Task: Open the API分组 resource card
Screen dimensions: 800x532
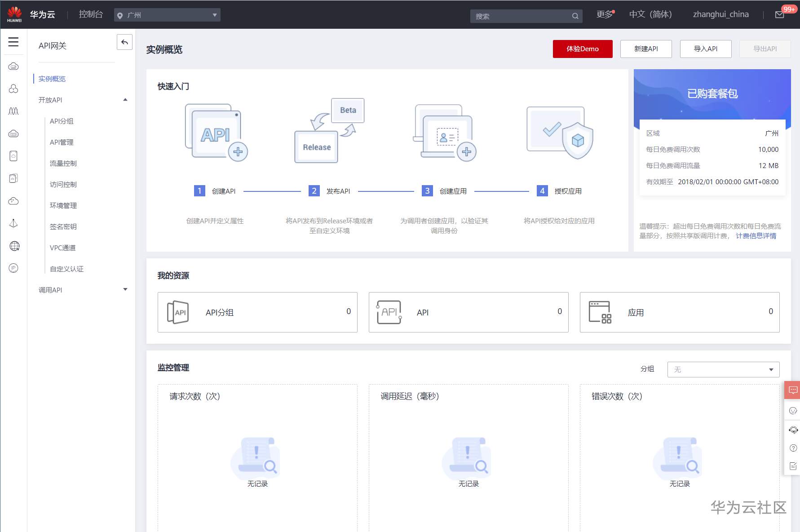Action: tap(257, 312)
